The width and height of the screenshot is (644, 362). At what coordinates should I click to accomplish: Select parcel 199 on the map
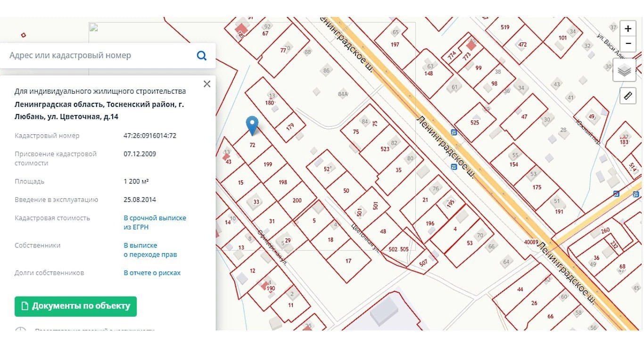tap(268, 165)
